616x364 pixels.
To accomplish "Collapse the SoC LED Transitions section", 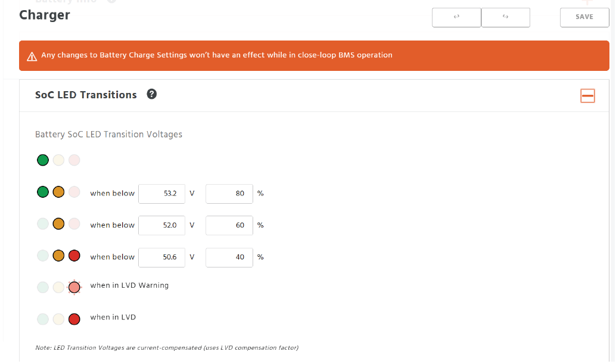I will [587, 95].
